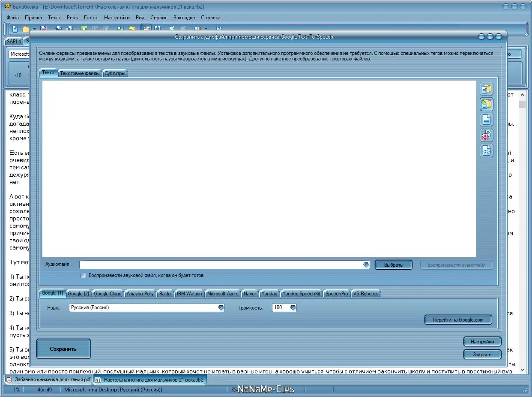Screen dimensions: 532x397
Task: Click the PDF icon on the document tab bar
Action: [9, 379]
